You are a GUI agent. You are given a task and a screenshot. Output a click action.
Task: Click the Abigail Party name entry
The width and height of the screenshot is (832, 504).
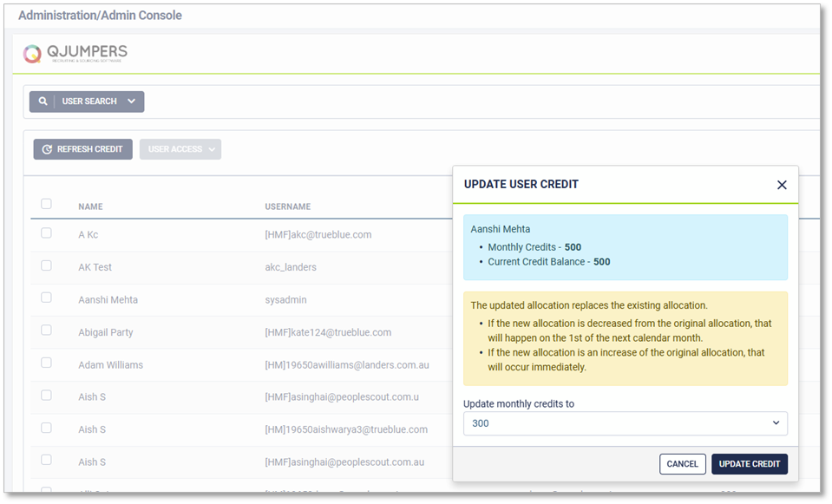[106, 332]
